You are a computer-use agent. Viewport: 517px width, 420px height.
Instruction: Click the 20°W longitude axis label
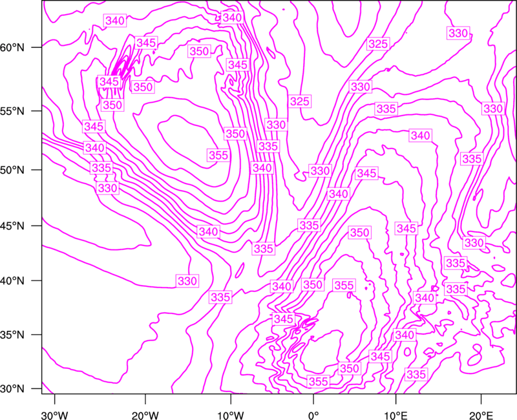tap(145, 415)
